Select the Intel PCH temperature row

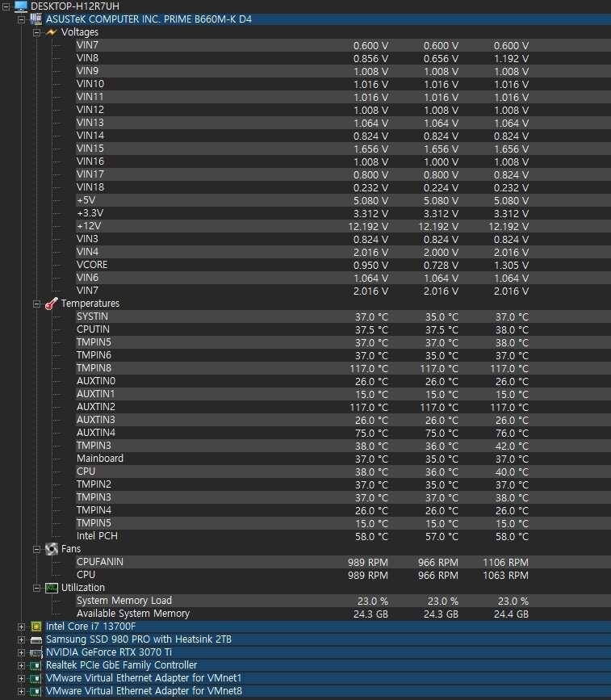point(343,537)
